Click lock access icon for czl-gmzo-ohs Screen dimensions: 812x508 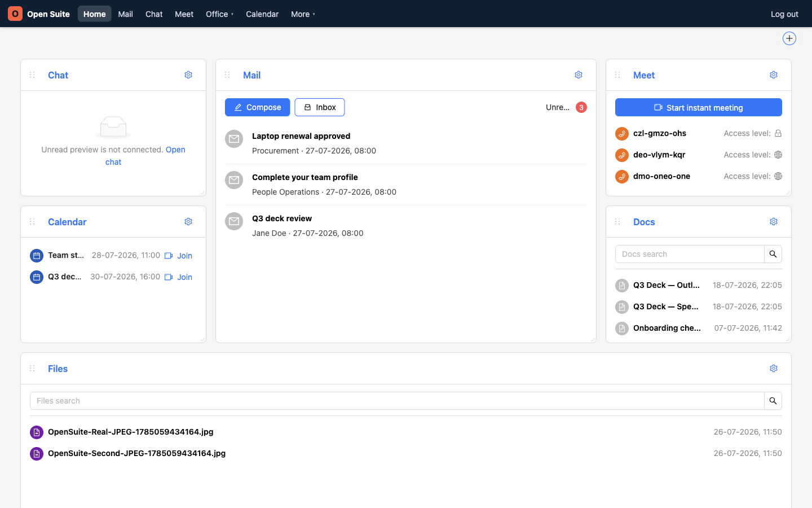tap(778, 134)
